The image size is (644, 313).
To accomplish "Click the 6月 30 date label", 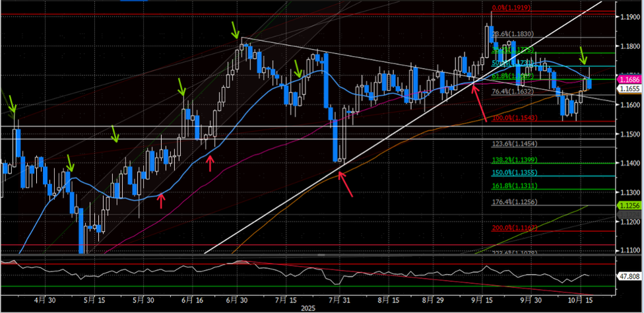I will [236, 300].
